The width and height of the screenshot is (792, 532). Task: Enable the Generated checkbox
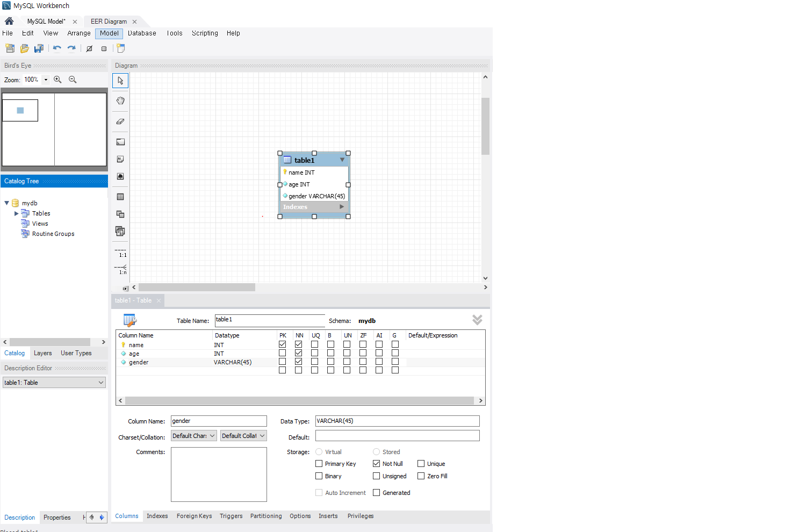(x=376, y=493)
